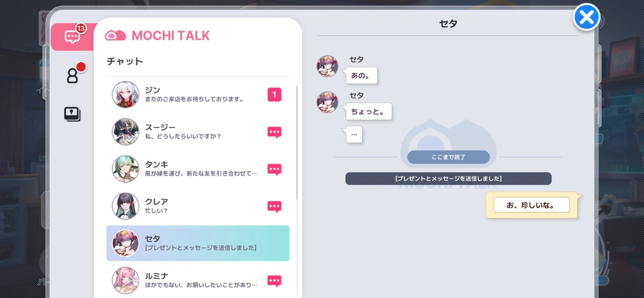
Task: Open スージー's chat row
Action: (x=198, y=132)
